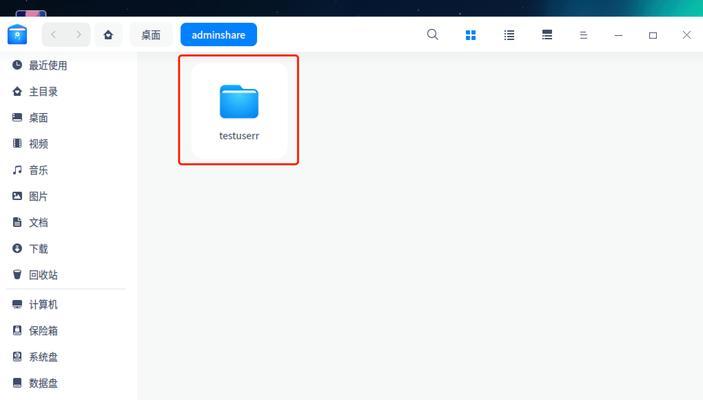Close the file manager window
703x400 pixels.
[686, 35]
